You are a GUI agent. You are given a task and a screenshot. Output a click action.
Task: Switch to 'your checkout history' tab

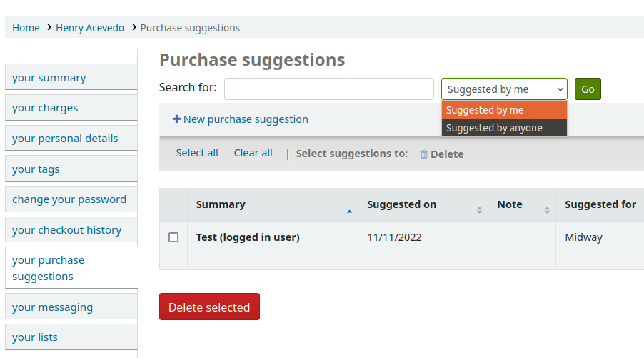(x=66, y=230)
